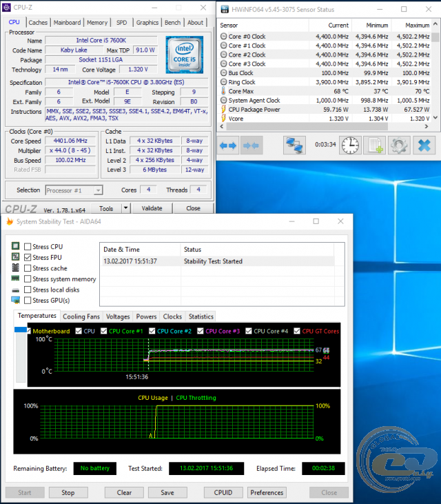Click the Save button in AIDA64
This screenshot has width=441, height=504.
click(x=167, y=492)
